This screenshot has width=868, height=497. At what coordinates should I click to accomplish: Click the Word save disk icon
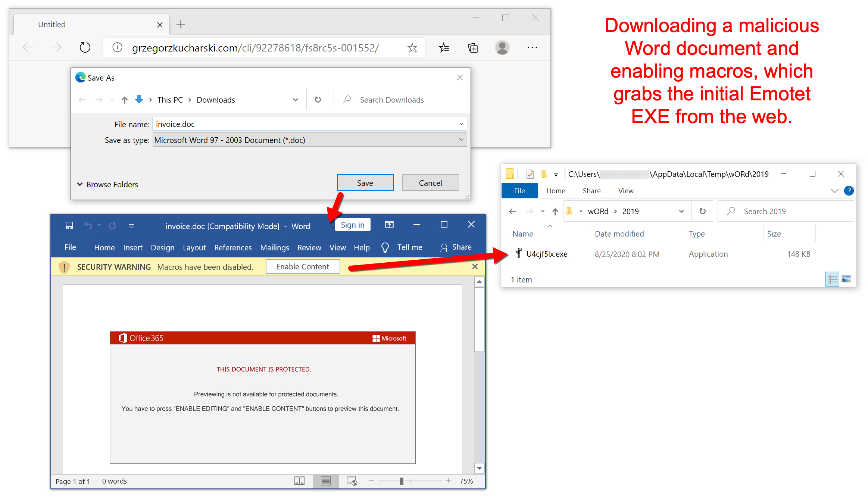pos(69,226)
